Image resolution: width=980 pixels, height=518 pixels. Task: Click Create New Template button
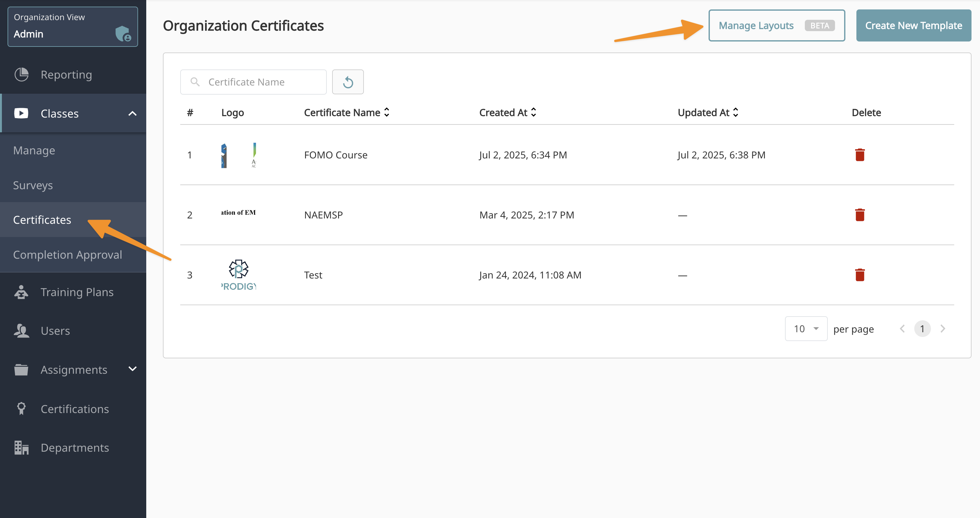pyautogui.click(x=913, y=25)
